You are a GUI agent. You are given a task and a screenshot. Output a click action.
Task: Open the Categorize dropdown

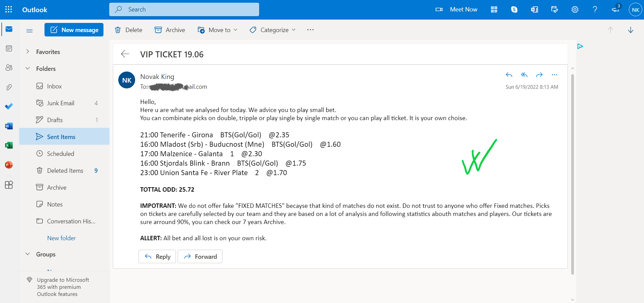point(273,30)
